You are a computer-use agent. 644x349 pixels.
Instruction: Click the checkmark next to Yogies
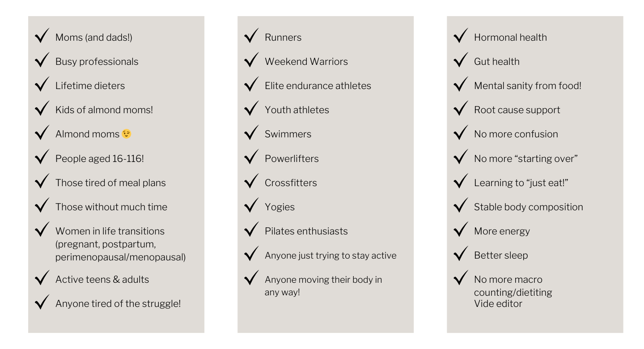click(x=252, y=205)
